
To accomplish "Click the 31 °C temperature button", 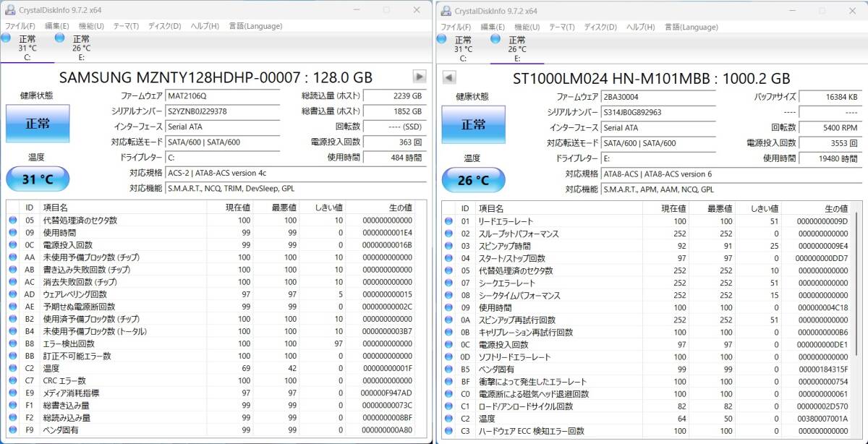I will 38,179.
